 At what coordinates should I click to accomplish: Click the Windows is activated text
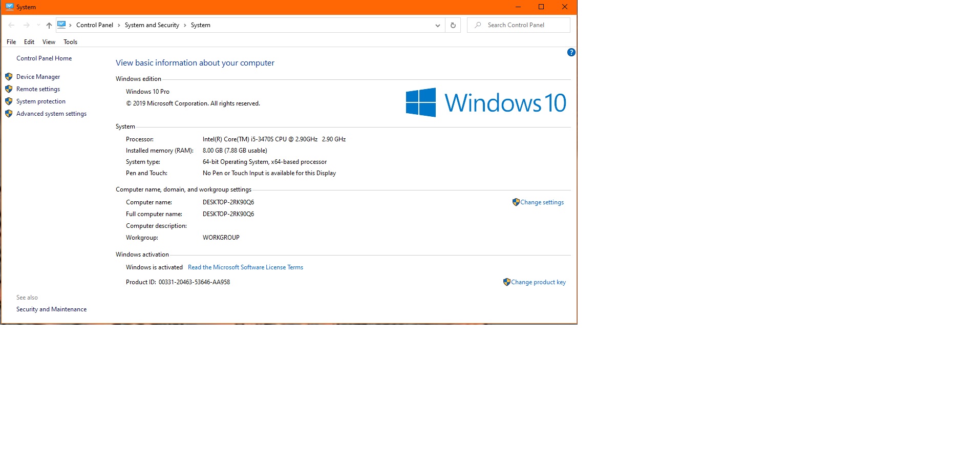tap(154, 267)
